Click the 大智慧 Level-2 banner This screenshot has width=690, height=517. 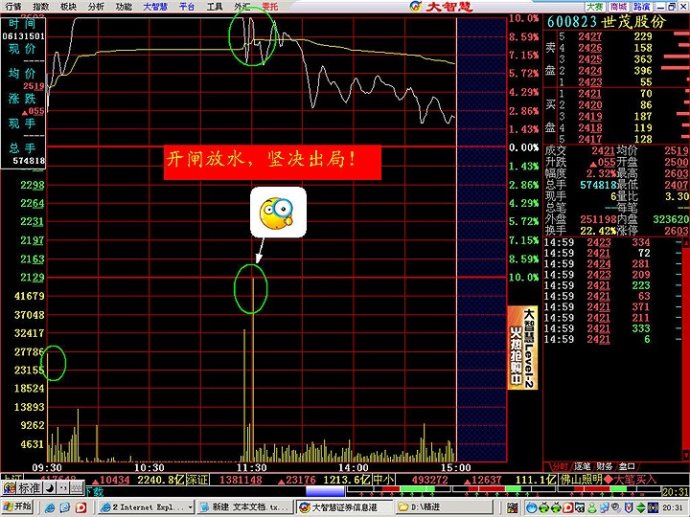click(523, 348)
